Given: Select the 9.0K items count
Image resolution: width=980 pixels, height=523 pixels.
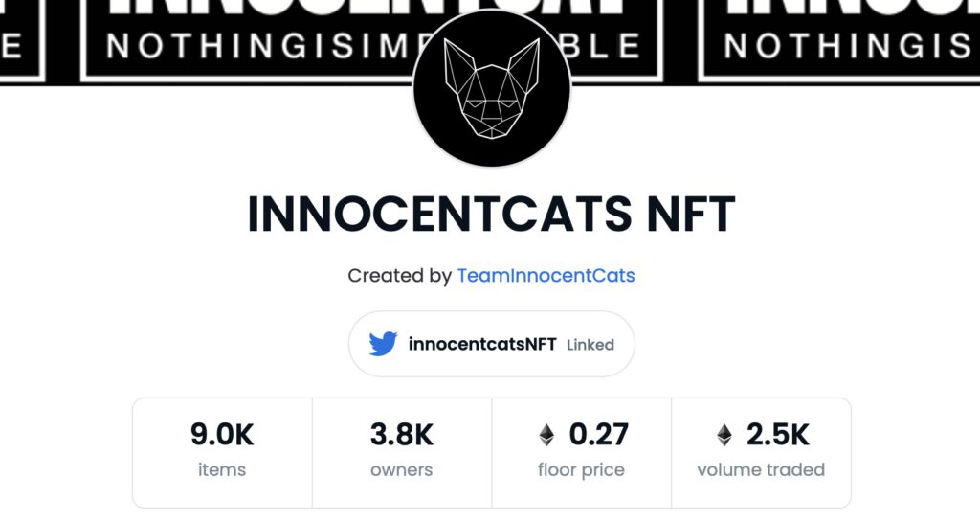Looking at the screenshot, I should tap(222, 435).
